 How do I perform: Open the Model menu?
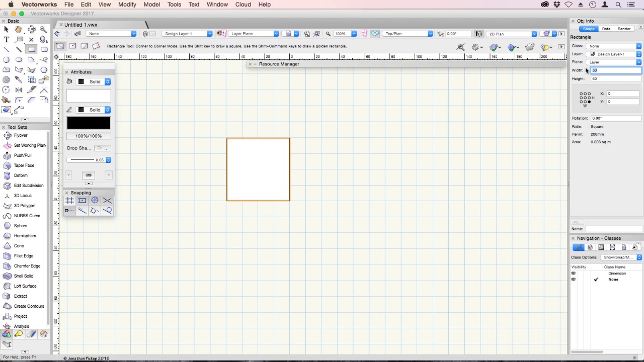tap(152, 5)
